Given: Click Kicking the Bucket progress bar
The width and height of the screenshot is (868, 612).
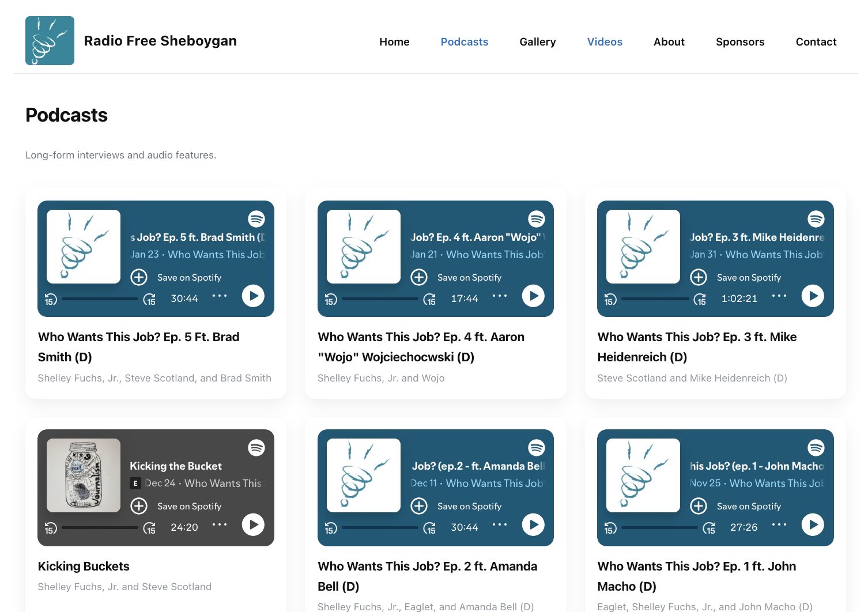Looking at the screenshot, I should point(100,527).
